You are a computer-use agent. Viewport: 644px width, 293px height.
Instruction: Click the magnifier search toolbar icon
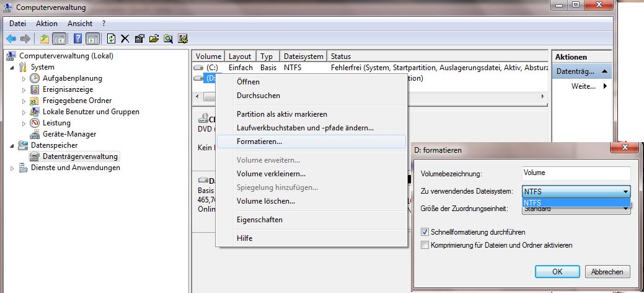tap(168, 38)
